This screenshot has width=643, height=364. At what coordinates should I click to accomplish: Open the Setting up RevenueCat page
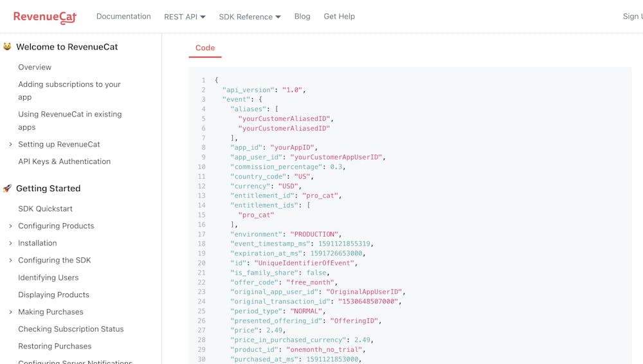(59, 144)
